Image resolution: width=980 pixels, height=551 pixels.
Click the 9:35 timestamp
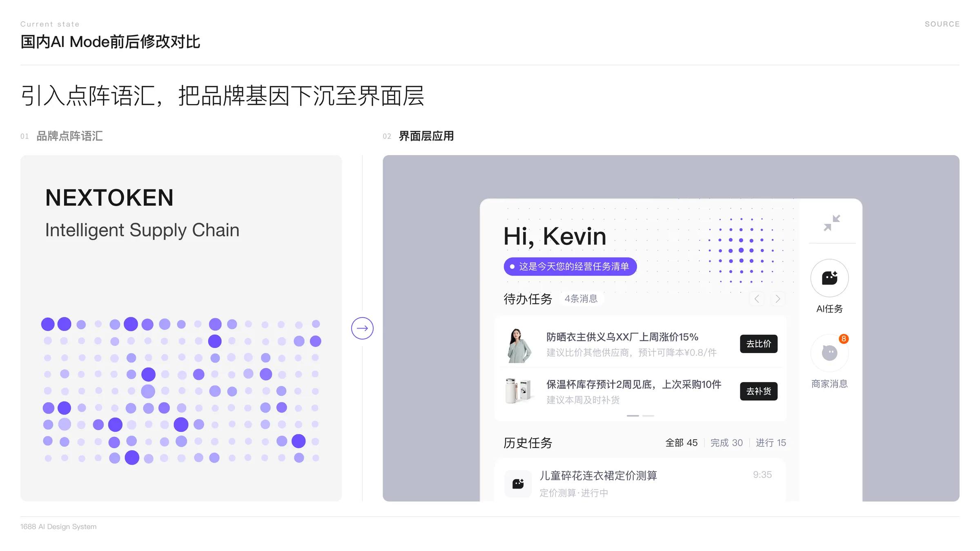point(762,475)
